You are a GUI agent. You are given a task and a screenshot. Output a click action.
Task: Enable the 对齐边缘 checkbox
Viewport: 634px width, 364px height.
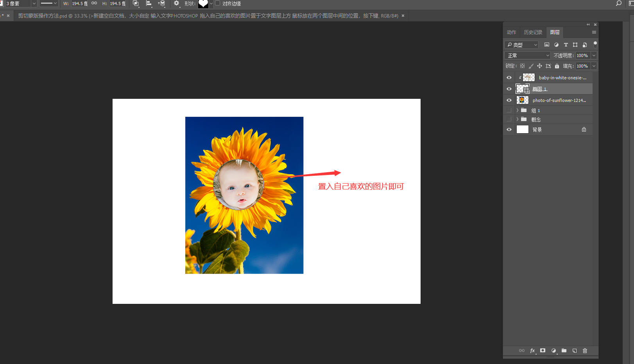[x=218, y=3]
